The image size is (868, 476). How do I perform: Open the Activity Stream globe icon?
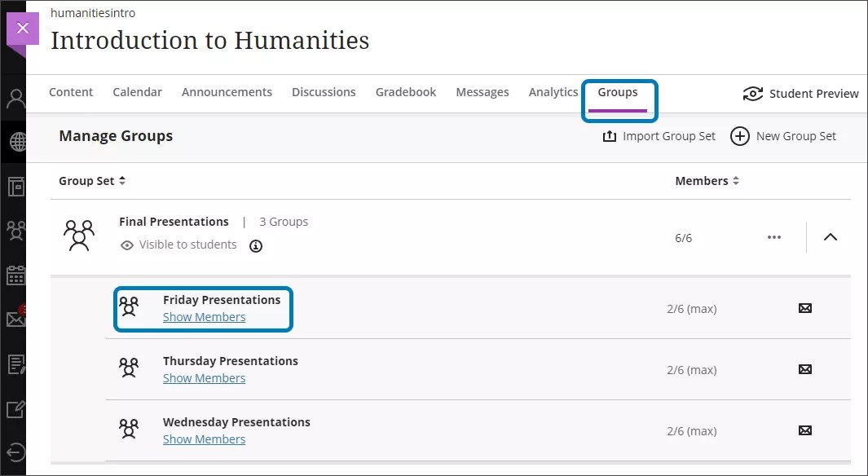tap(15, 141)
